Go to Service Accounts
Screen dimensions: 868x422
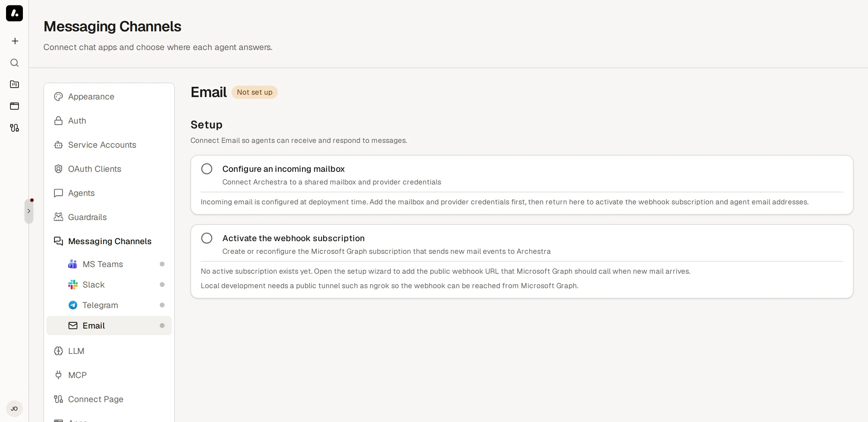[x=109, y=145]
